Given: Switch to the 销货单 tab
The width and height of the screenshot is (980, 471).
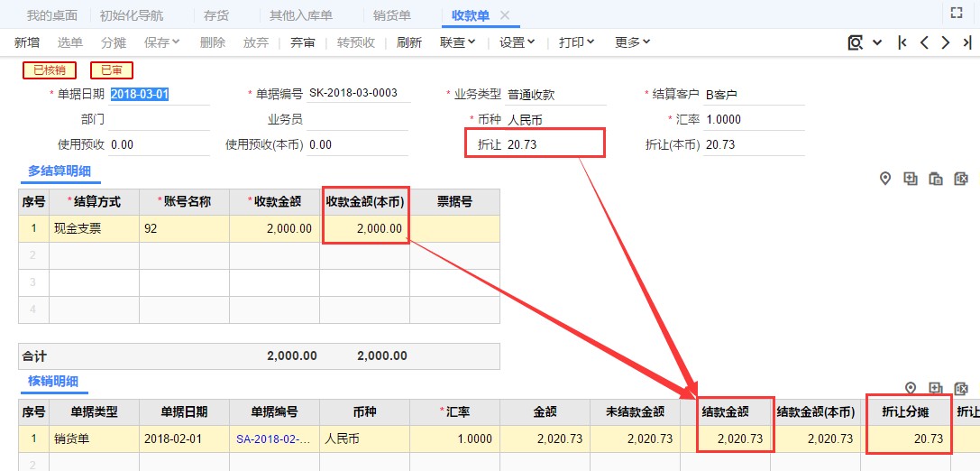Looking at the screenshot, I should [x=392, y=15].
